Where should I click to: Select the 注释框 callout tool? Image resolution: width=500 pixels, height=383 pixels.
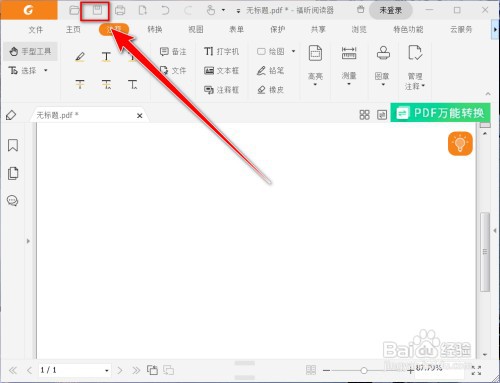click(221, 90)
